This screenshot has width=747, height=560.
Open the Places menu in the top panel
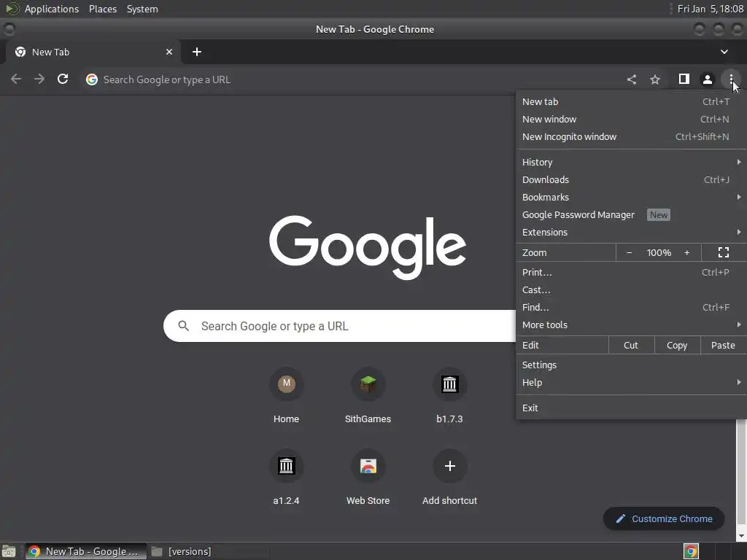click(x=103, y=9)
